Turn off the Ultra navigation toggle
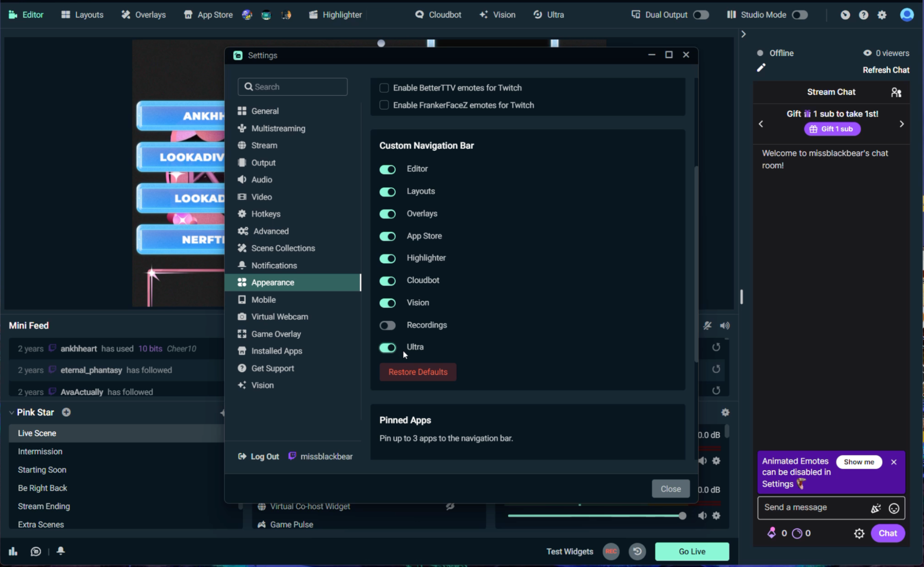 (387, 348)
